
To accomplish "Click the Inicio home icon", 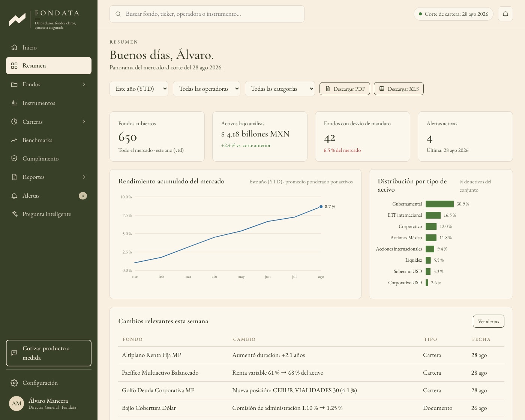I will coord(14,47).
